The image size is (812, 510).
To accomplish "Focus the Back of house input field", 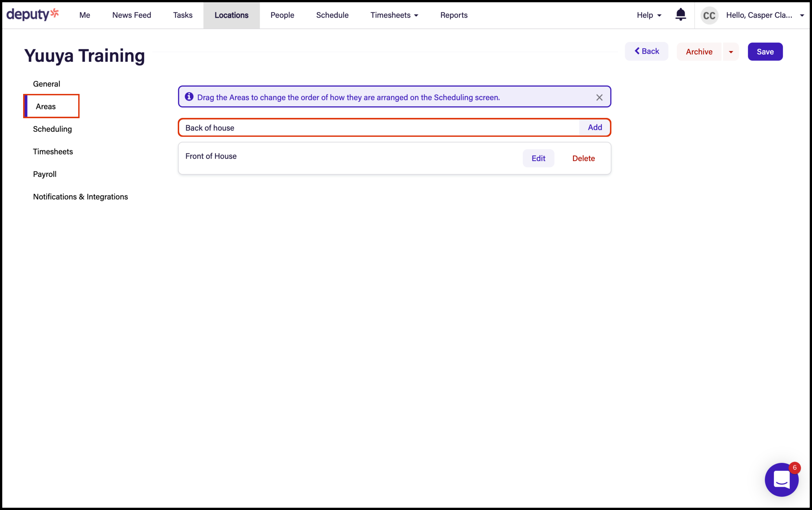I will 378,128.
